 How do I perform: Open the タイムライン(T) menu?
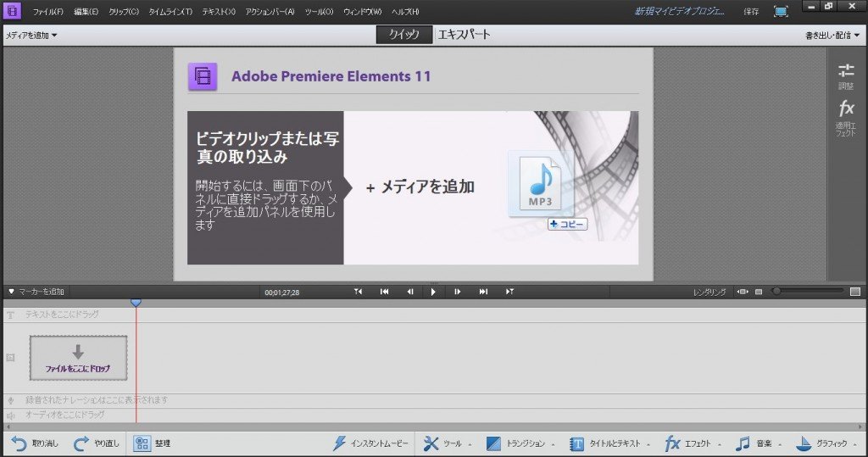[170, 12]
